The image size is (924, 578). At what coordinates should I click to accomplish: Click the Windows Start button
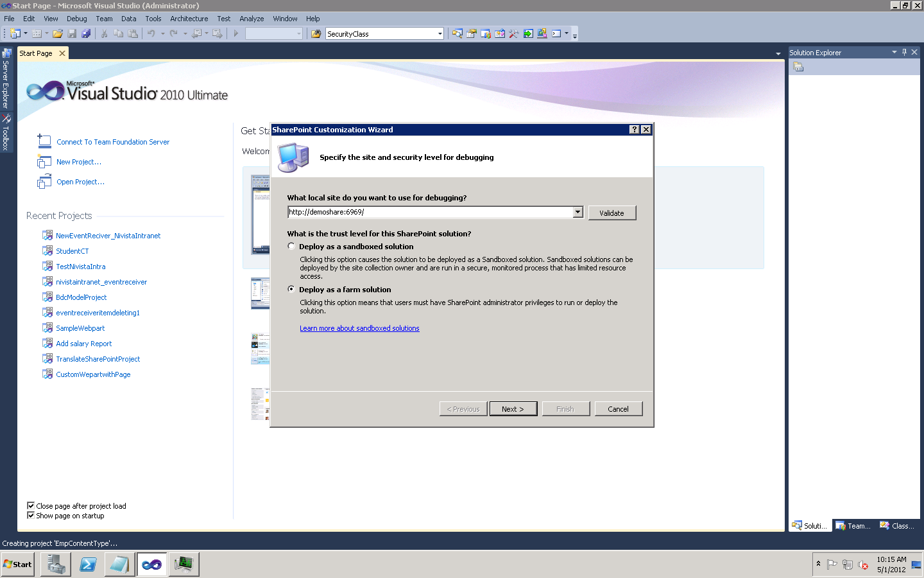(x=18, y=565)
